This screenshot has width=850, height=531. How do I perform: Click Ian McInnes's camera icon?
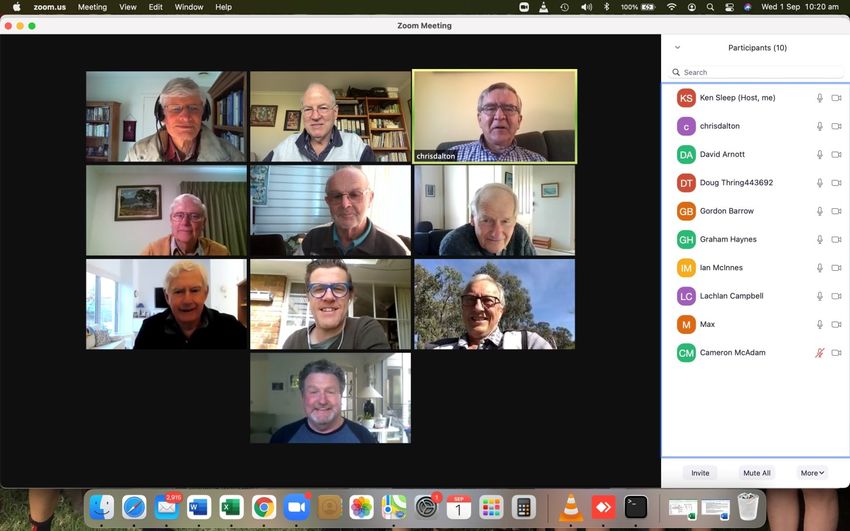836,268
